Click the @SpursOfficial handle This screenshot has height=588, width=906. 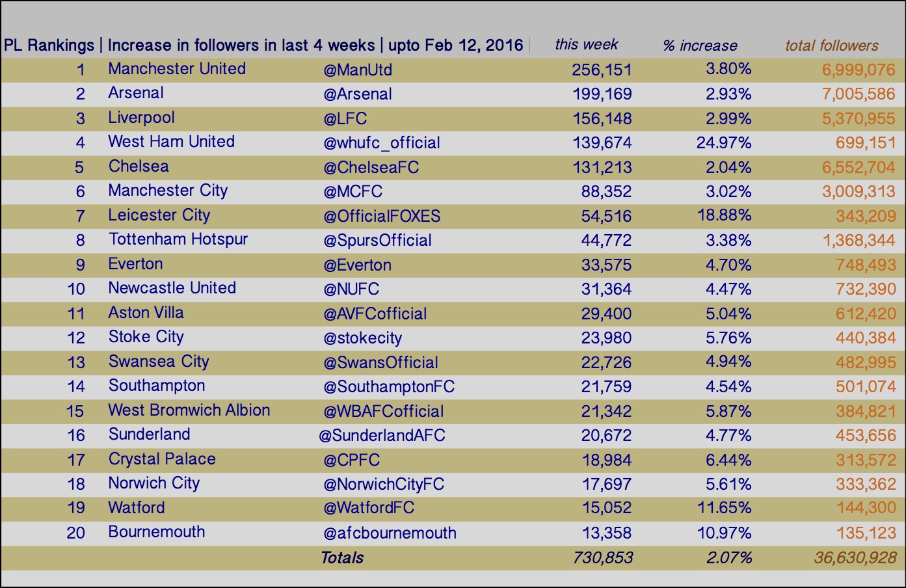pos(377,241)
